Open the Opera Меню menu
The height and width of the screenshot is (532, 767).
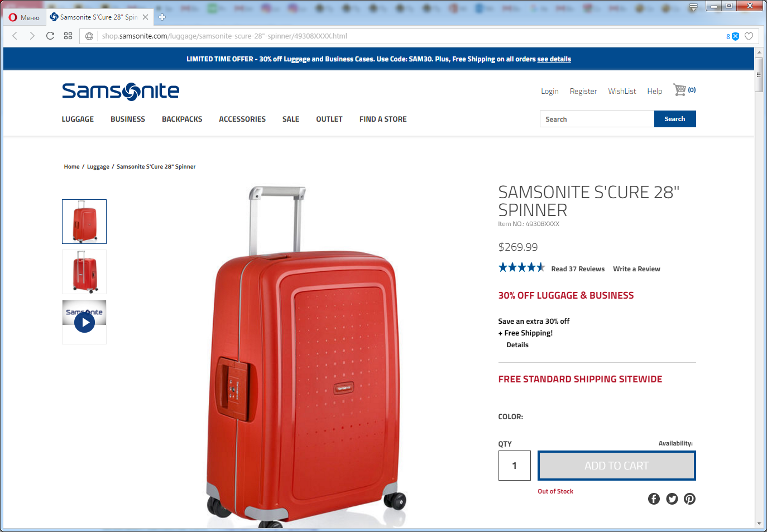(x=24, y=17)
